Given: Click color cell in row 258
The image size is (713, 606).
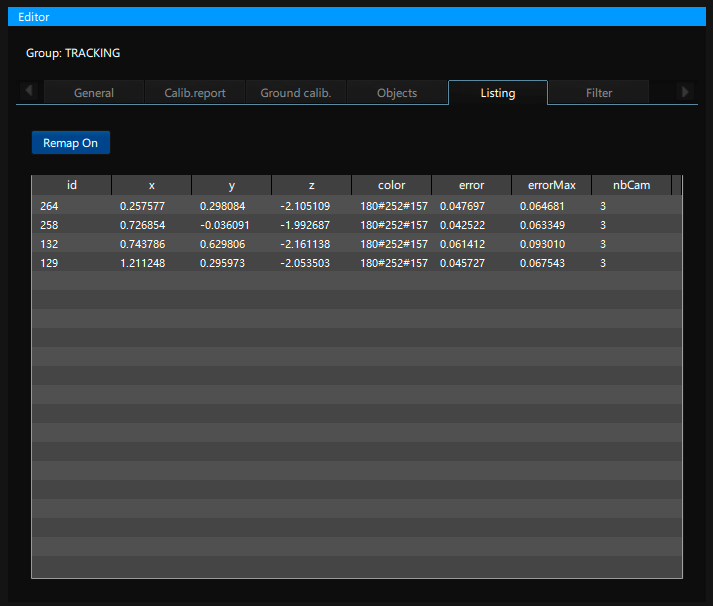Looking at the screenshot, I should coord(394,225).
